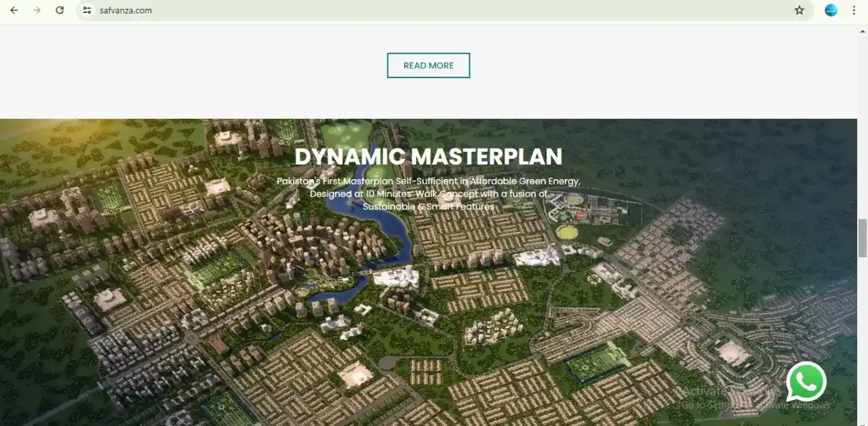Screen dimensions: 868x426
Task: Click the golf course at image top
Action: [344, 135]
